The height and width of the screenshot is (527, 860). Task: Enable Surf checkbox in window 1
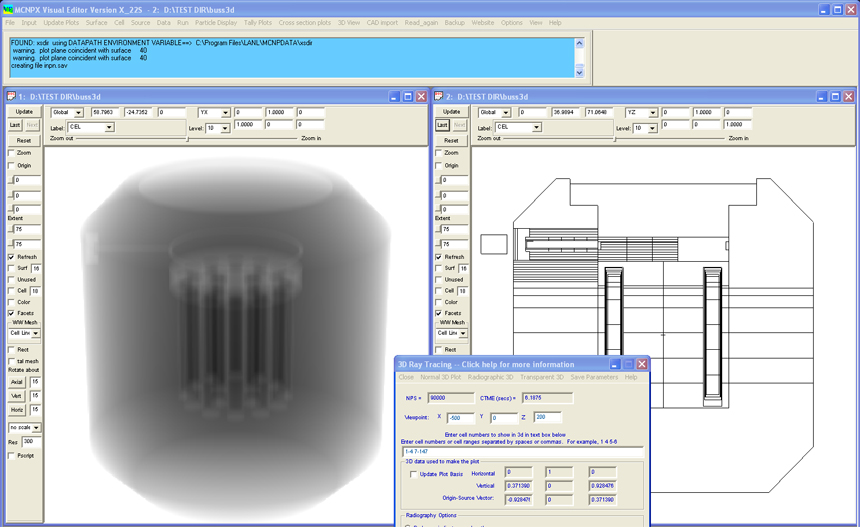(12, 268)
